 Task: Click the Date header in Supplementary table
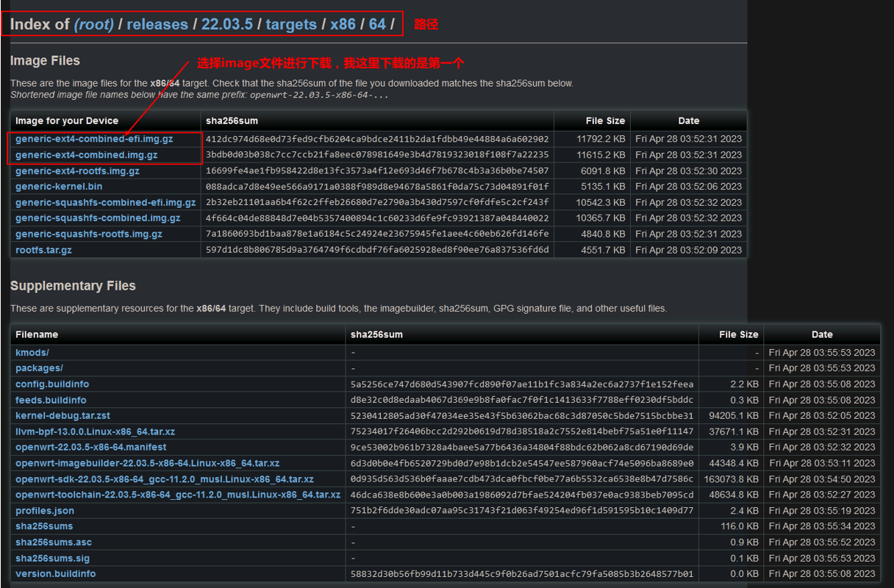tap(822, 334)
